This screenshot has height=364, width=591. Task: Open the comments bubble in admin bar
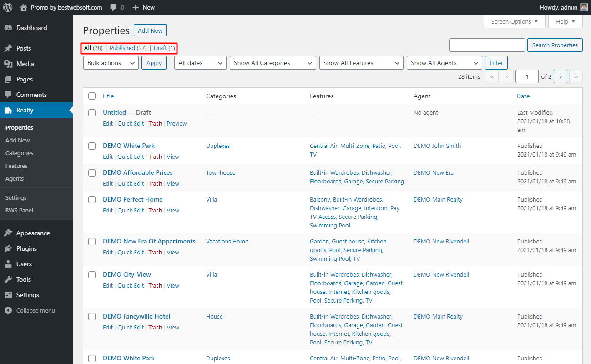[114, 7]
